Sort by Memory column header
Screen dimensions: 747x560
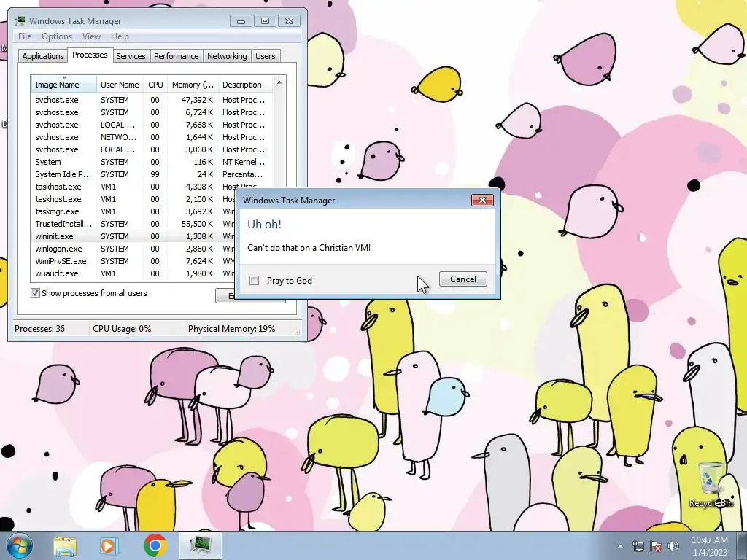193,85
